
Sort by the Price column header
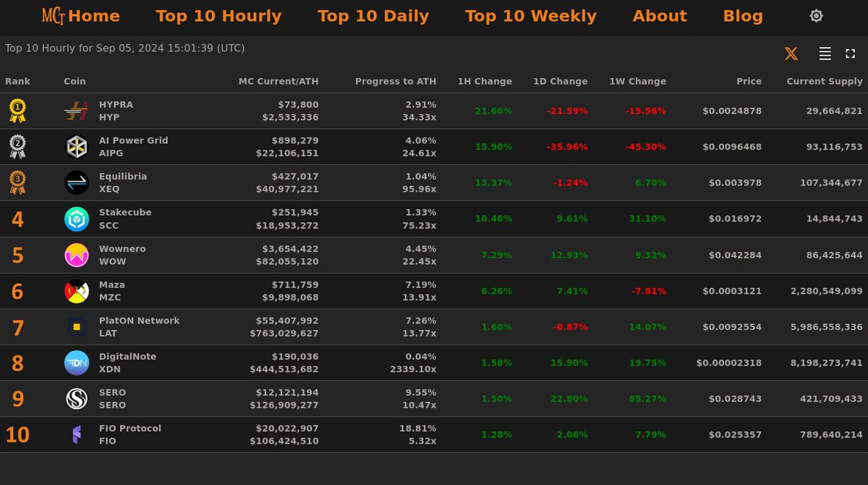click(749, 81)
